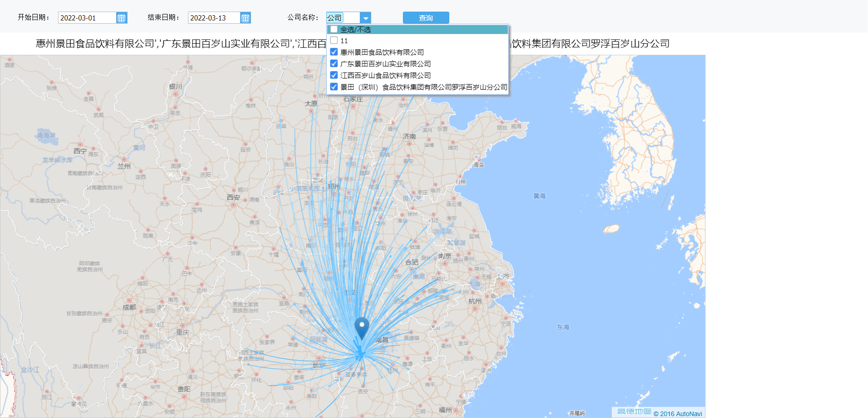The width and height of the screenshot is (868, 418).
Task: Click the 兰州 city label on map
Action: [124, 166]
